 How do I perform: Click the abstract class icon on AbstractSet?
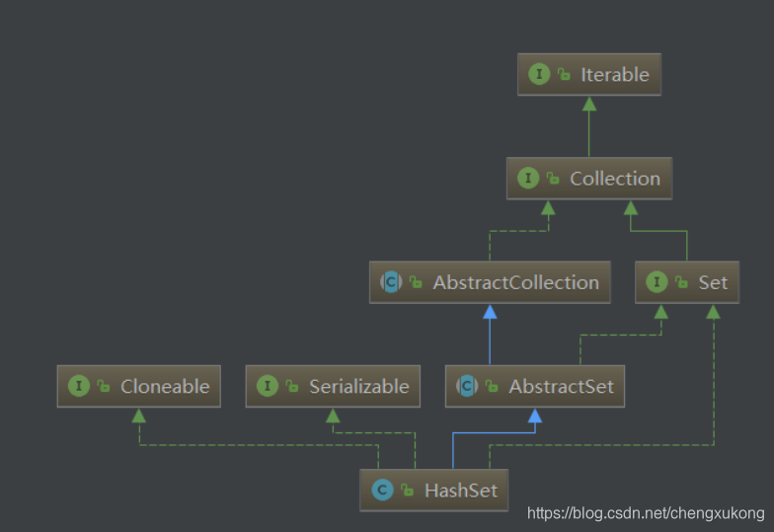467,386
